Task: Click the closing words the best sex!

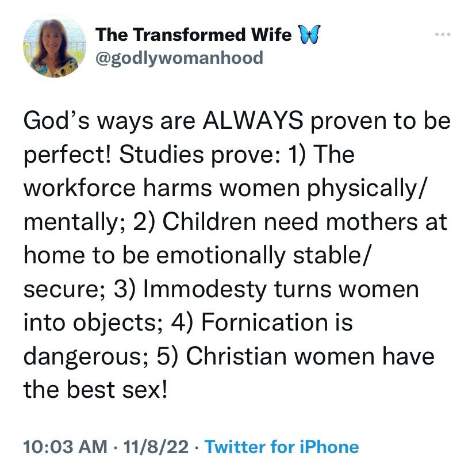Action: pos(95,390)
